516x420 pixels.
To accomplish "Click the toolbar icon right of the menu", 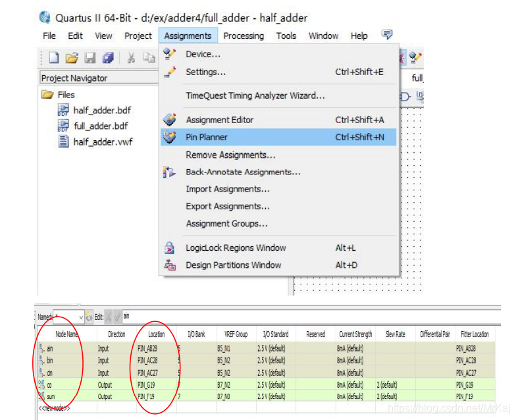I will pos(415,58).
